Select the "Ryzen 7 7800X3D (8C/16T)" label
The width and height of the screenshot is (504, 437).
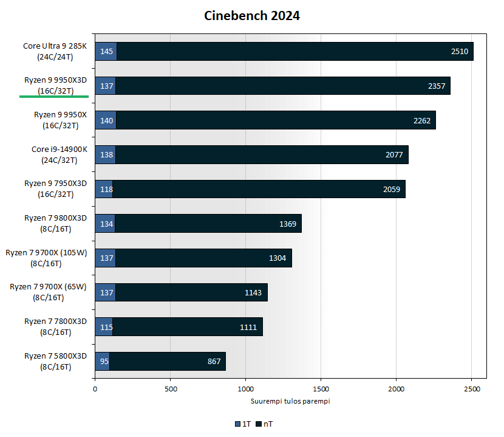click(56, 326)
